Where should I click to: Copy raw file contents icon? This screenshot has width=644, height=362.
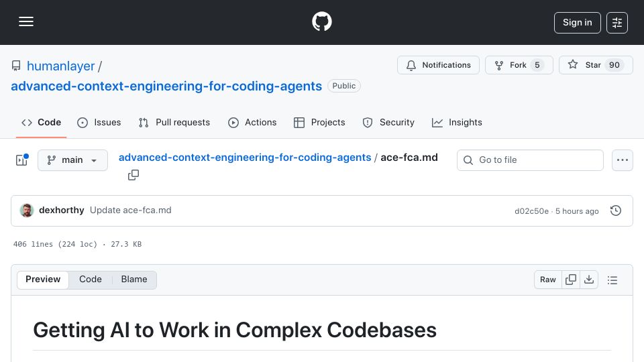tap(571, 280)
